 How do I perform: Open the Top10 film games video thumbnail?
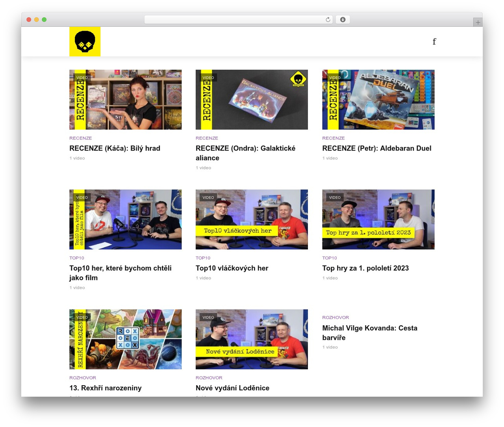(125, 219)
